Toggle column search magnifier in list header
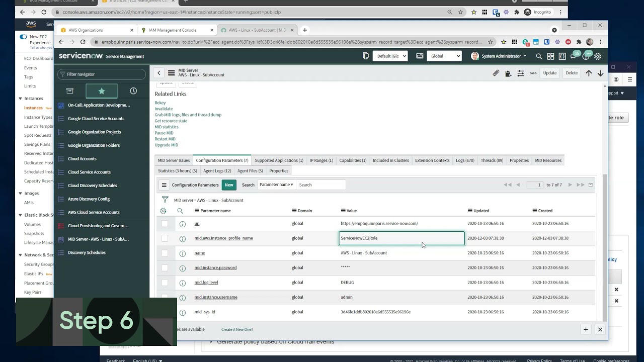This screenshot has height=362, width=644. (x=180, y=211)
